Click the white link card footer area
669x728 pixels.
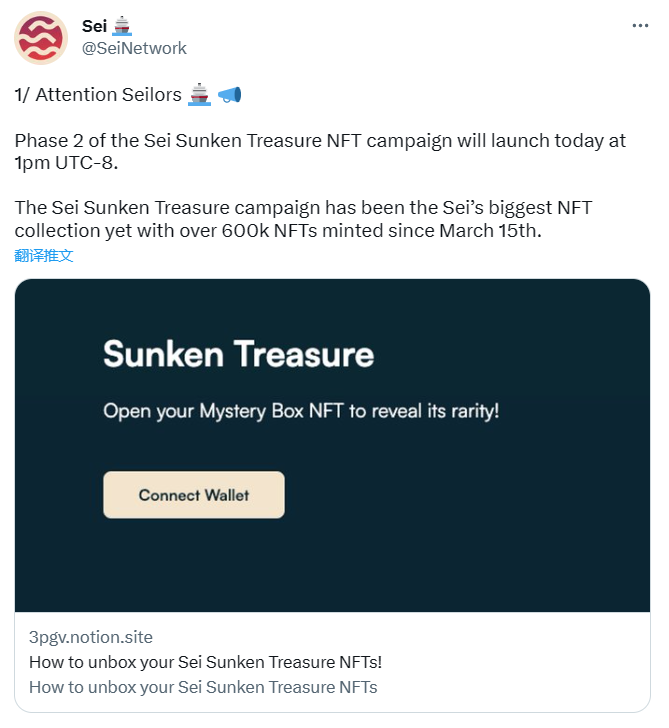[332, 662]
